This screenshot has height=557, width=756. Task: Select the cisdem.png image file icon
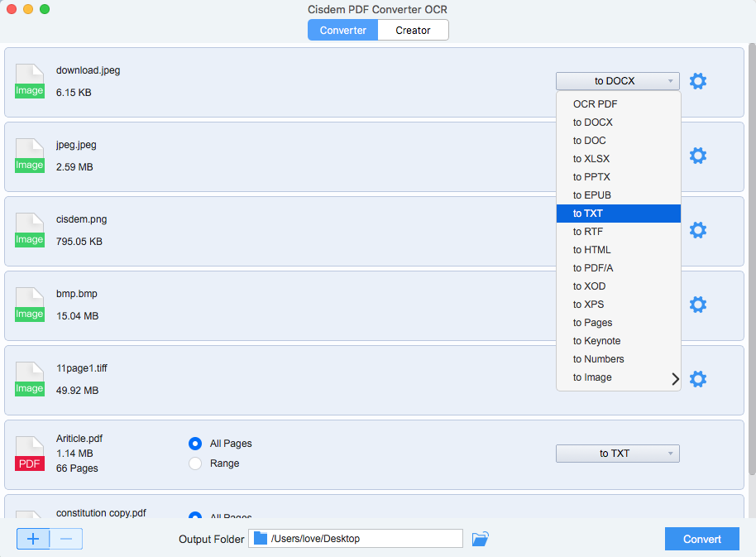pyautogui.click(x=30, y=230)
